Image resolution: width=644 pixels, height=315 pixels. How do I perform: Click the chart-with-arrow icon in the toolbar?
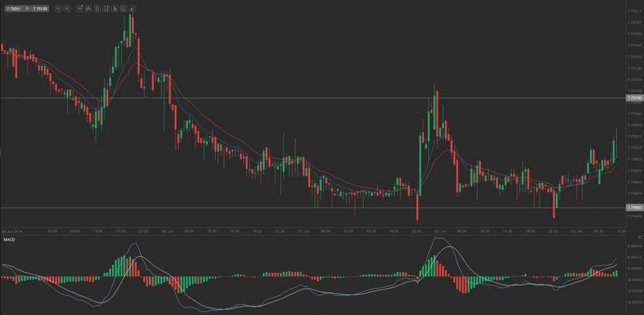click(106, 9)
